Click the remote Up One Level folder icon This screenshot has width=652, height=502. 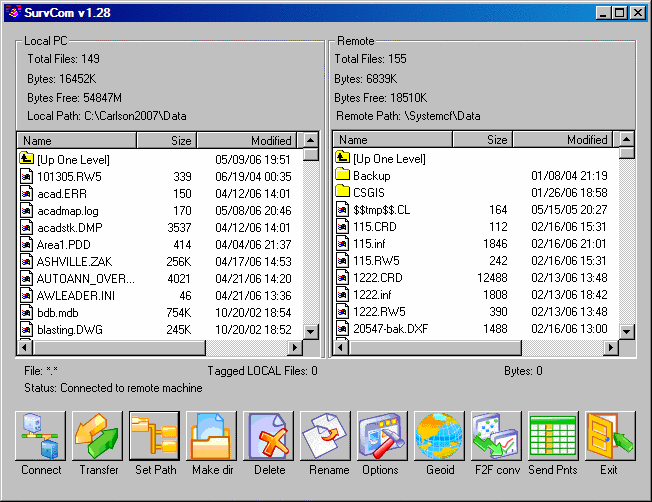pyautogui.click(x=343, y=158)
